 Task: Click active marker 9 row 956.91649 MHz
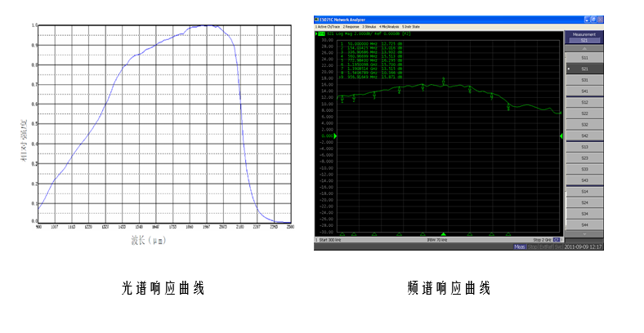[x=370, y=77]
